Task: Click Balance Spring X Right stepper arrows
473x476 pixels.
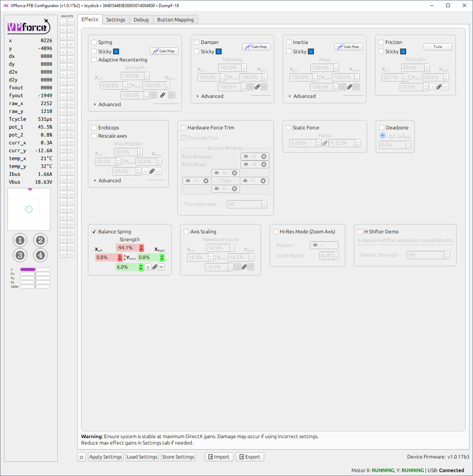Action: pos(162,257)
